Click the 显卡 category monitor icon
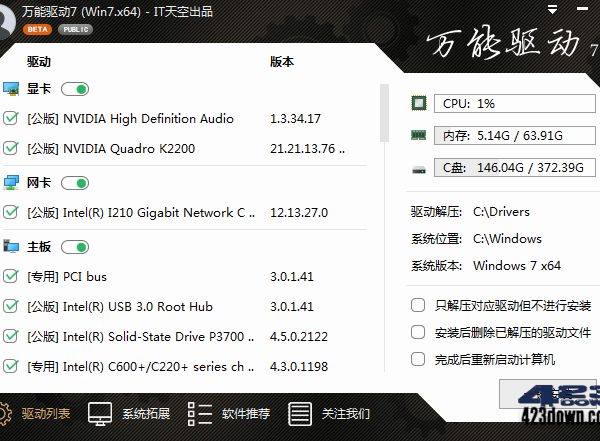 point(11,89)
